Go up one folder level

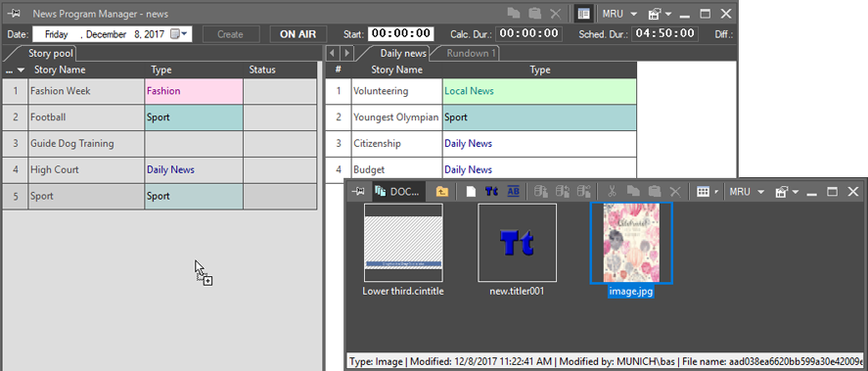click(441, 192)
